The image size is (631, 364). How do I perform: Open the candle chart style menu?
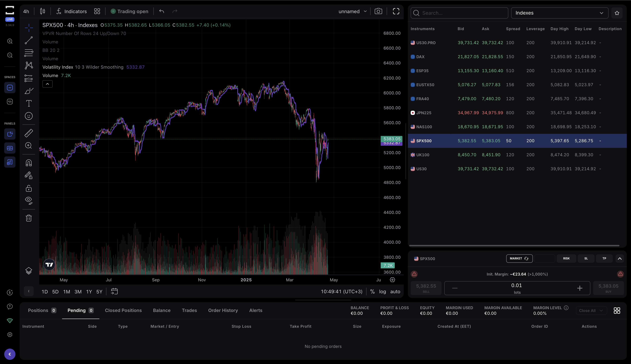(x=43, y=11)
